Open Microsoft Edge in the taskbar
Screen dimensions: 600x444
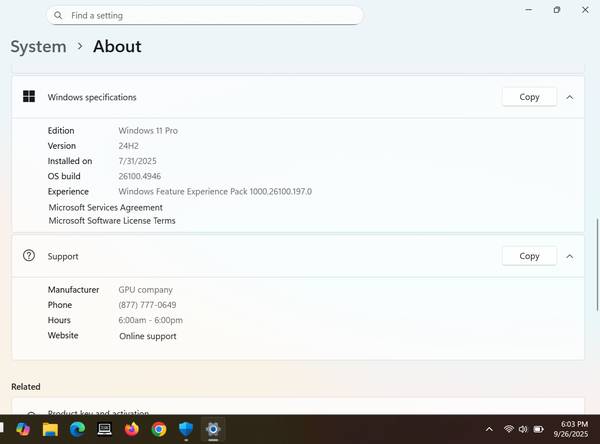click(77, 429)
